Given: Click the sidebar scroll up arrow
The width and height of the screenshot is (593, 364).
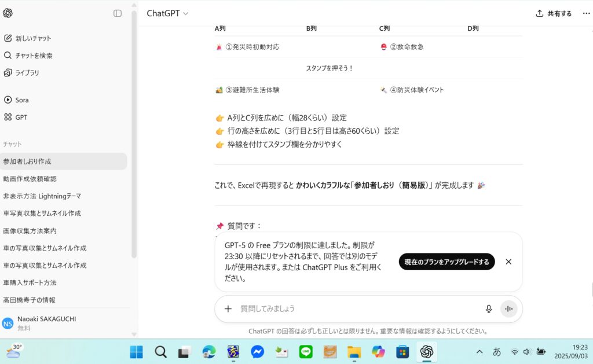Looking at the screenshot, I should point(134,5).
